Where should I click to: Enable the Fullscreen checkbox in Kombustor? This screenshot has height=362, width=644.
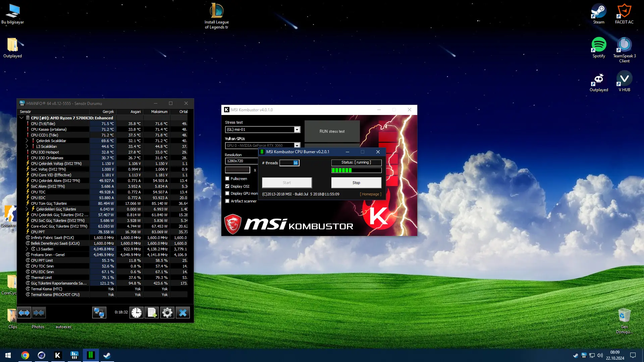[227, 179]
